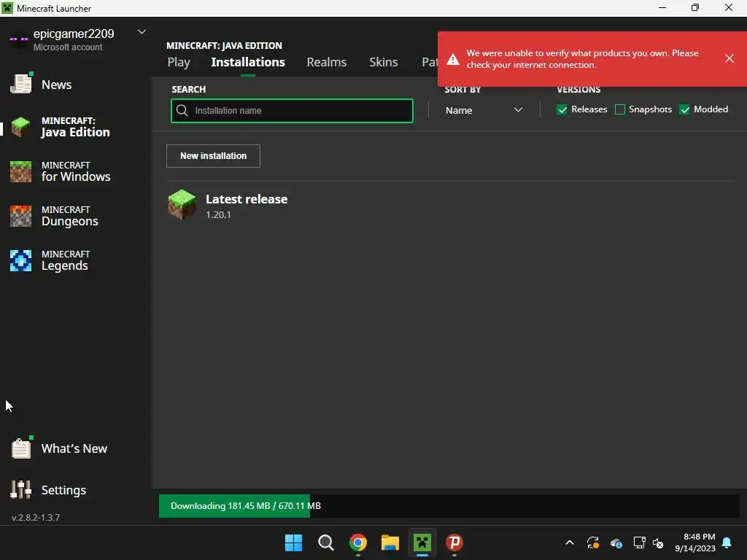Image resolution: width=747 pixels, height=560 pixels.
Task: Open Minecraft Legends in sidebar
Action: (50, 260)
